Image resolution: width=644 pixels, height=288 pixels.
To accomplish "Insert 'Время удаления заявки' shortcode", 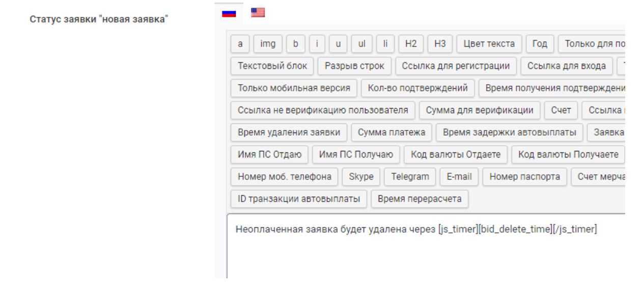I will pos(289,133).
